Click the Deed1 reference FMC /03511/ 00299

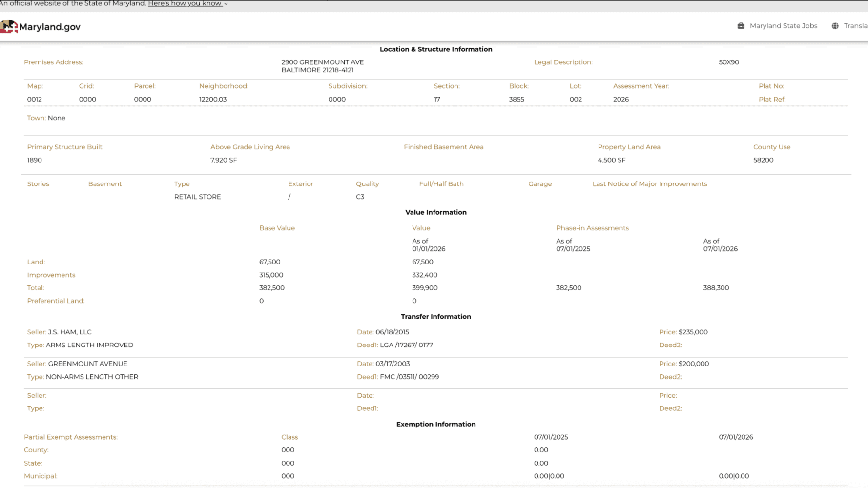[x=409, y=377]
